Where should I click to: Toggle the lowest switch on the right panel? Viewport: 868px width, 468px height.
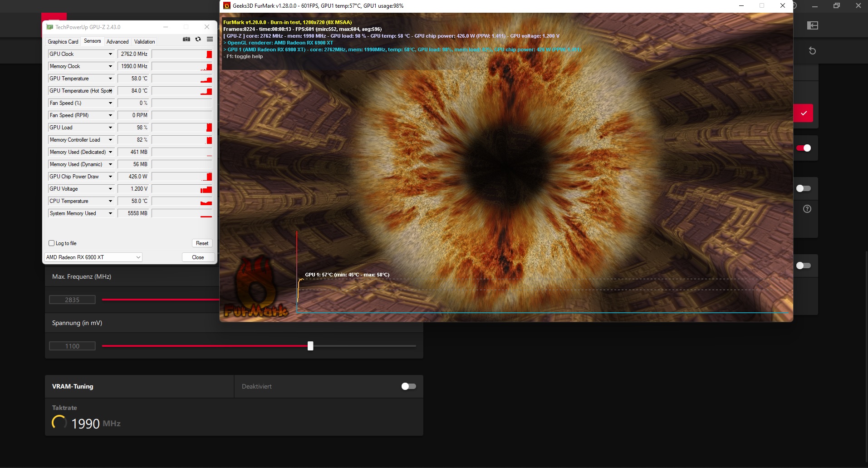point(804,266)
